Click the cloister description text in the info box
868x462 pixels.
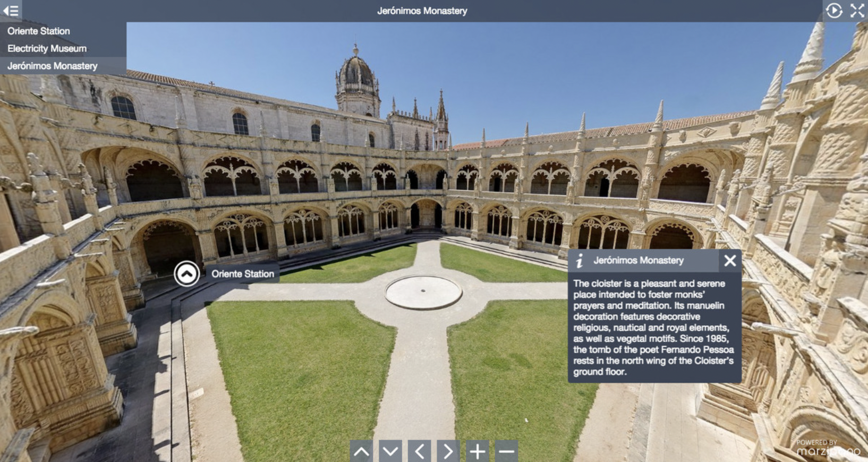653,327
